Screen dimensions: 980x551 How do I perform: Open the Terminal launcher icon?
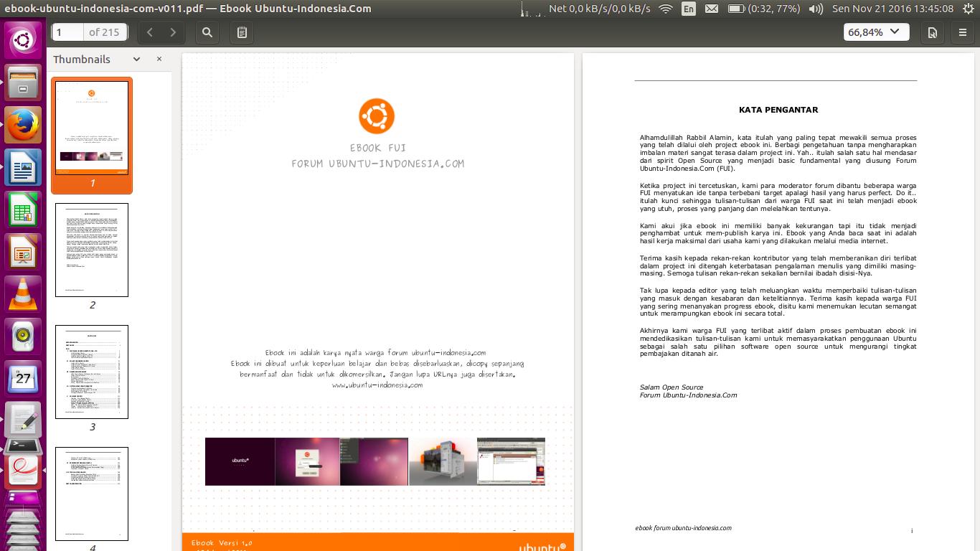[x=24, y=446]
